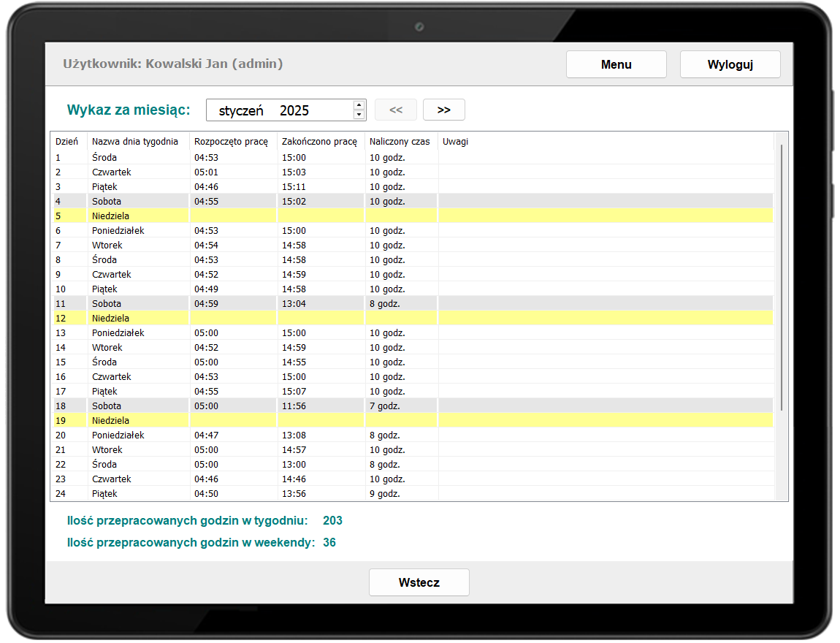
Task: Select end time 13:04 on day 11
Action: (294, 303)
